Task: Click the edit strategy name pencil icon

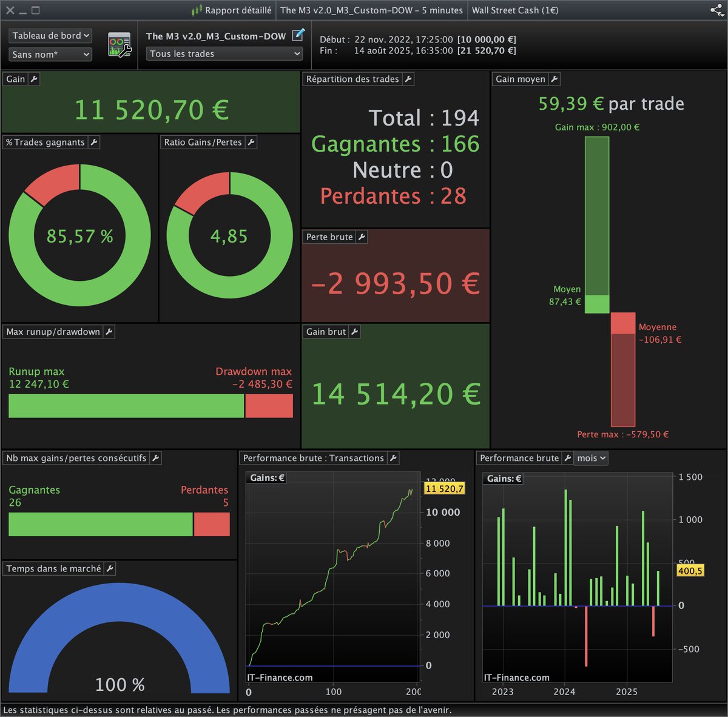Action: coord(298,35)
